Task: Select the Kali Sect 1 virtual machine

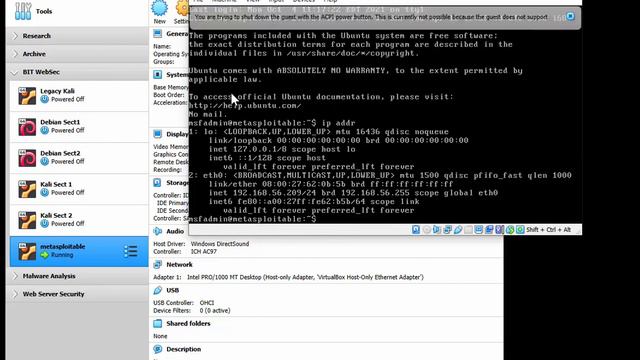Action: point(79,189)
